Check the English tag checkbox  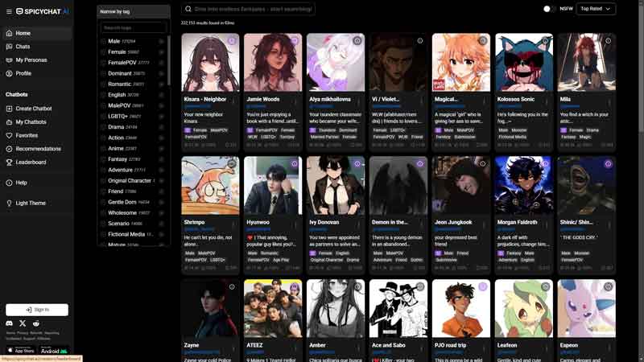[104, 95]
